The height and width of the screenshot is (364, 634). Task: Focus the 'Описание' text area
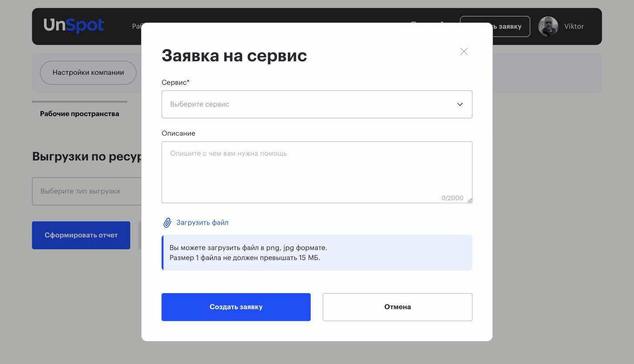(317, 172)
